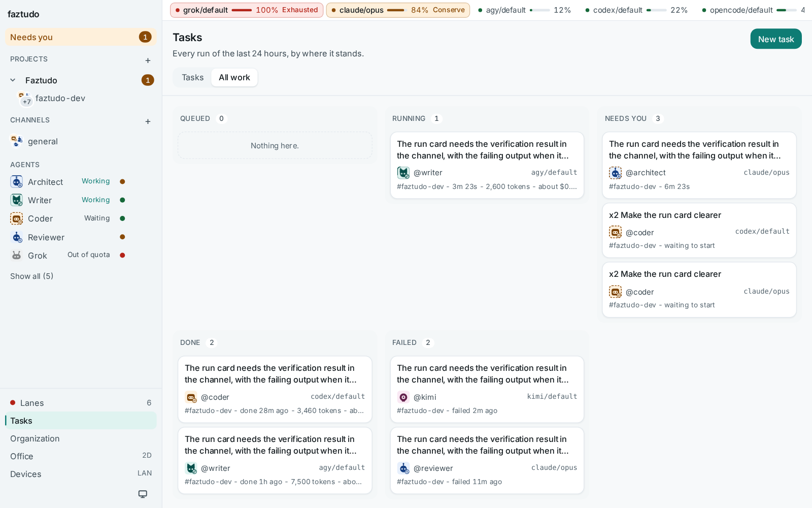Click the codex/default 22% quota indicator

636,10
